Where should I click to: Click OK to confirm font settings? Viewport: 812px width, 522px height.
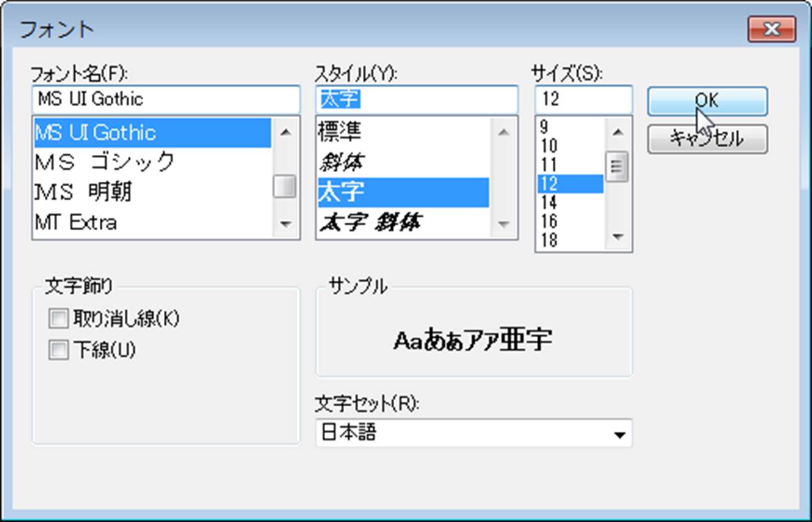click(x=706, y=101)
